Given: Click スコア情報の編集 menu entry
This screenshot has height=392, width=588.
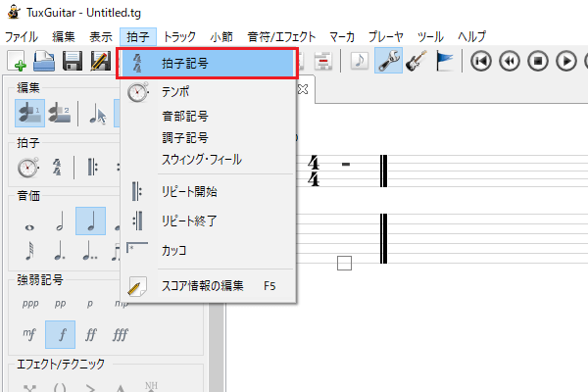Looking at the screenshot, I should coord(203,287).
